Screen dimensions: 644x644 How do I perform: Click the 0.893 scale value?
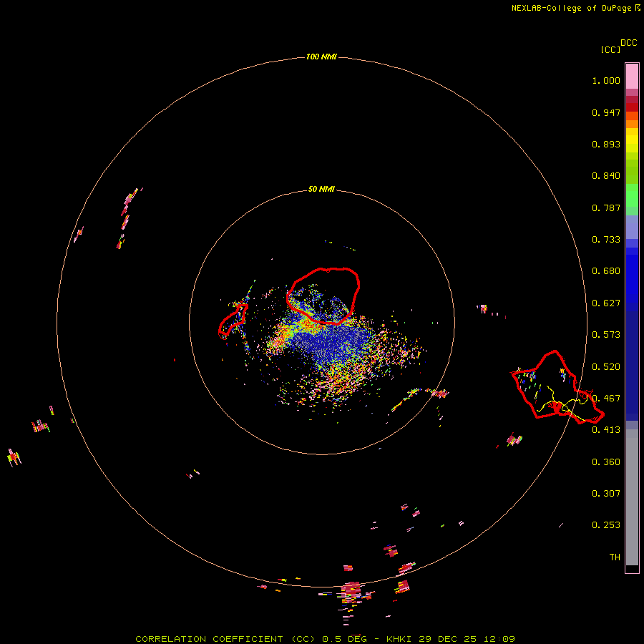click(606, 144)
